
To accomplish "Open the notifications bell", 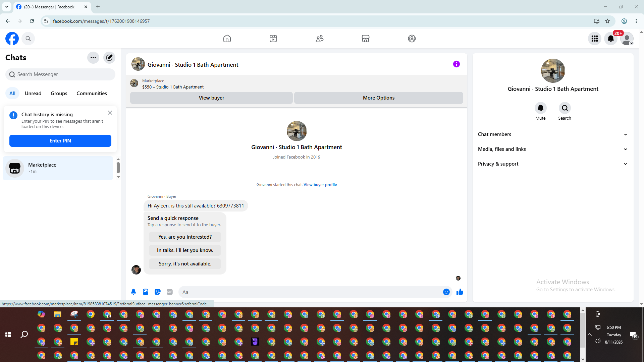I will [x=611, y=39].
